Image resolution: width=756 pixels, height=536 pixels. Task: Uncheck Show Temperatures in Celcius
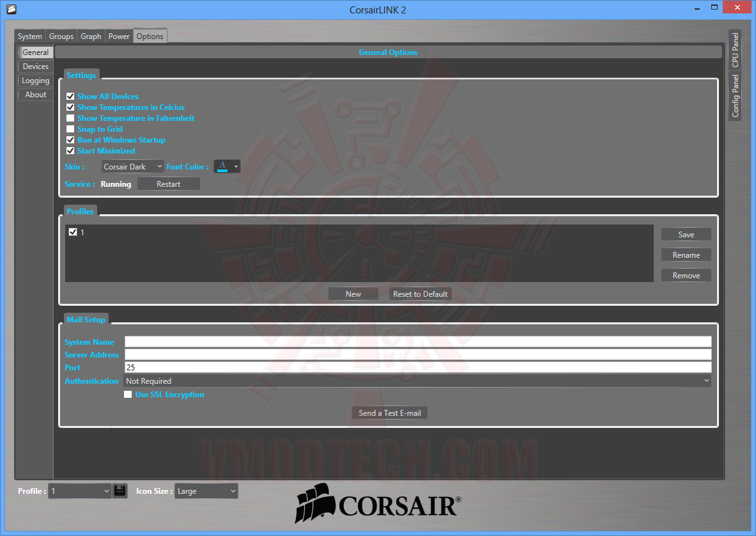click(70, 107)
